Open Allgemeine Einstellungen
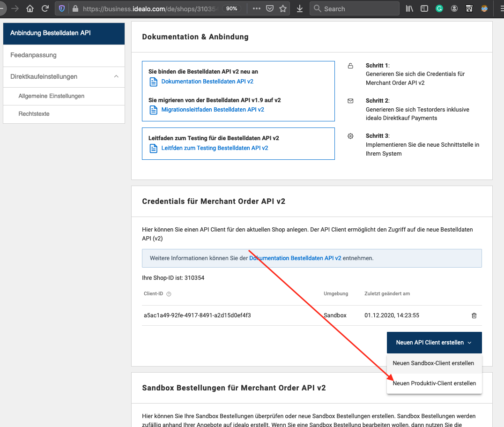Viewport: 504px width, 427px height. [64, 96]
